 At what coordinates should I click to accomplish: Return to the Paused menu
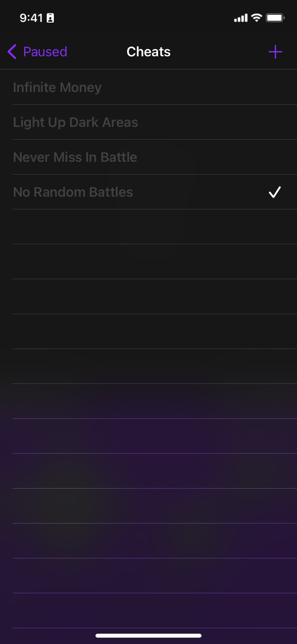tap(45, 52)
